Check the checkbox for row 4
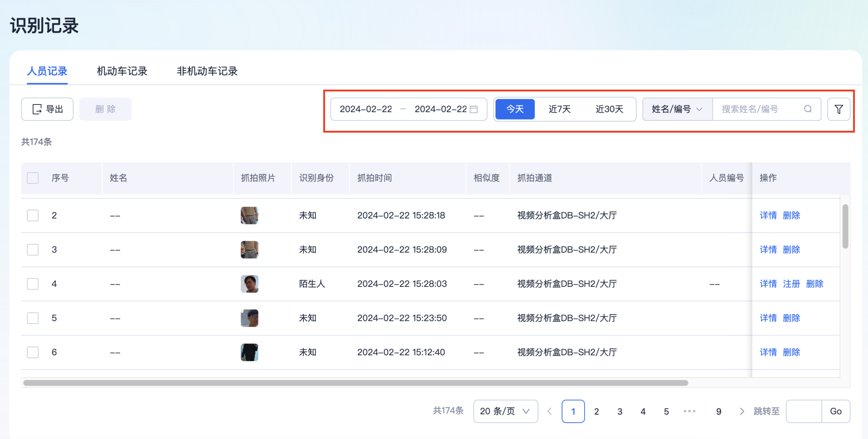 coord(33,284)
